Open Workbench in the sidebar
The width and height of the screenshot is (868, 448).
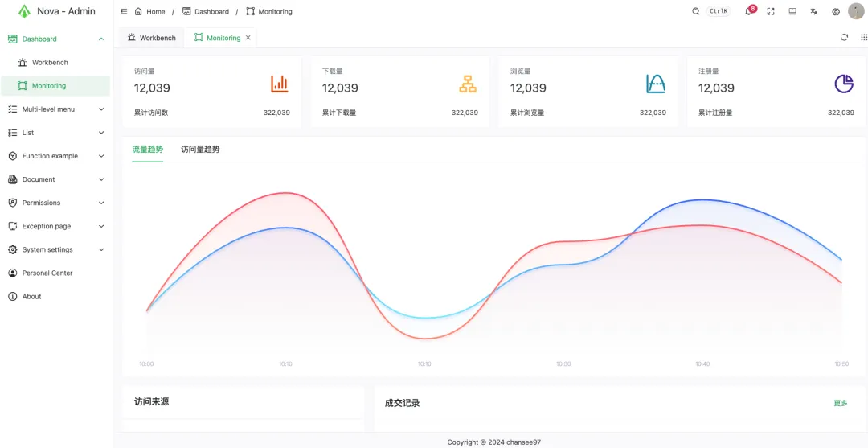pos(55,63)
